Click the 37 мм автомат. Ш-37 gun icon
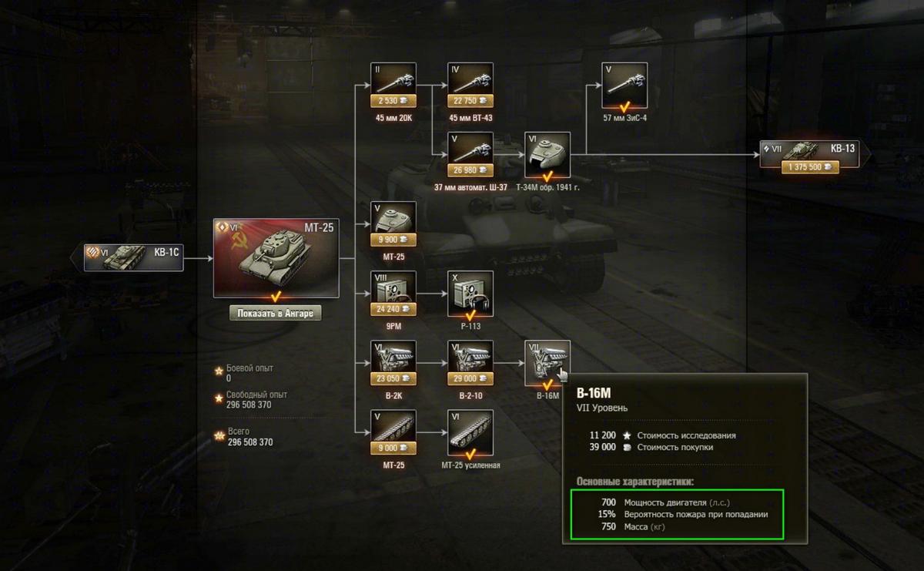924x571 pixels. coord(470,155)
